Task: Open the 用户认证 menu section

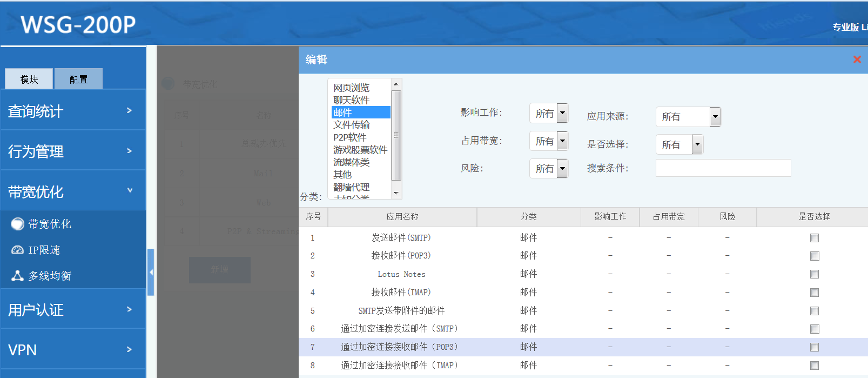Action: pyautogui.click(x=73, y=309)
